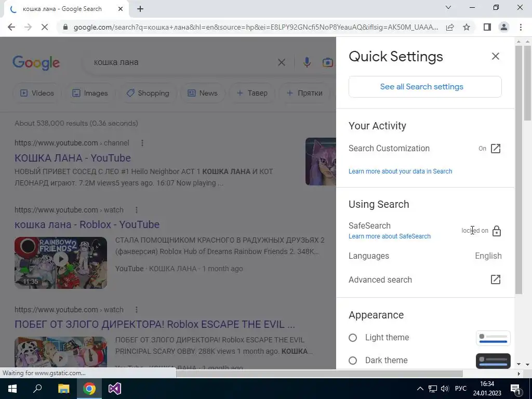Open кошка лана - Roblox - YouTube result
This screenshot has height=399, width=532.
tap(87, 224)
